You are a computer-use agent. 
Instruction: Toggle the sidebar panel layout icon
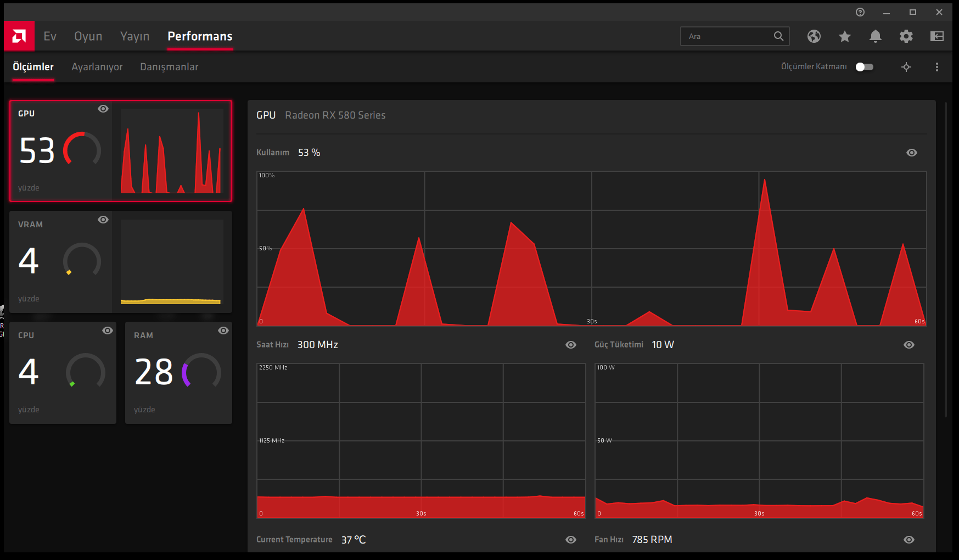click(x=937, y=36)
